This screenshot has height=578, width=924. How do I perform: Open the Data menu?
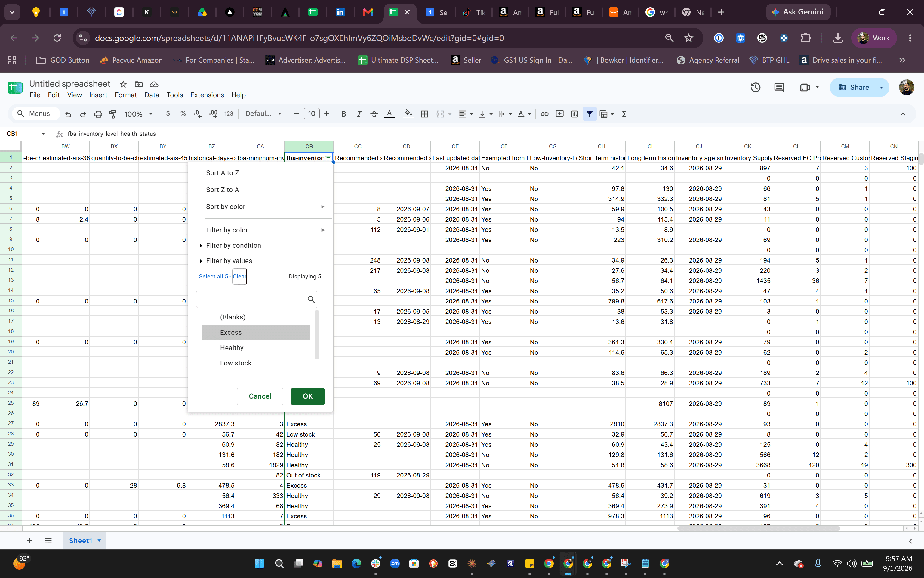tap(152, 95)
